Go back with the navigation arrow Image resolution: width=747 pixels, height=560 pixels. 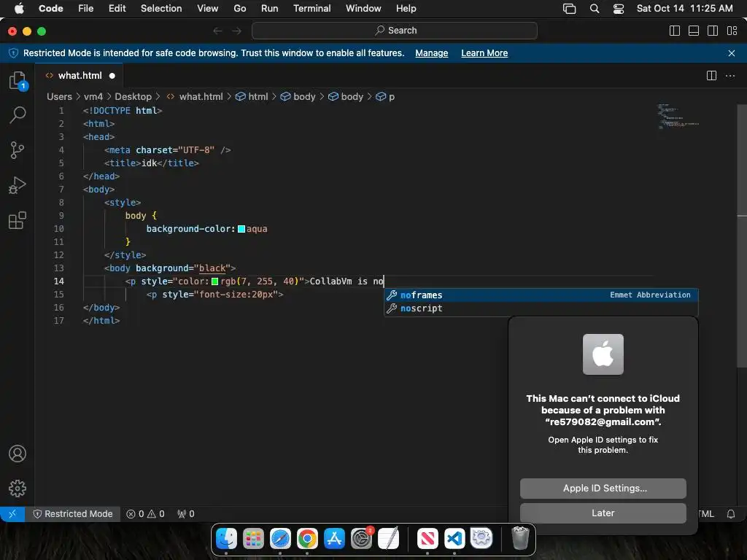pyautogui.click(x=217, y=31)
